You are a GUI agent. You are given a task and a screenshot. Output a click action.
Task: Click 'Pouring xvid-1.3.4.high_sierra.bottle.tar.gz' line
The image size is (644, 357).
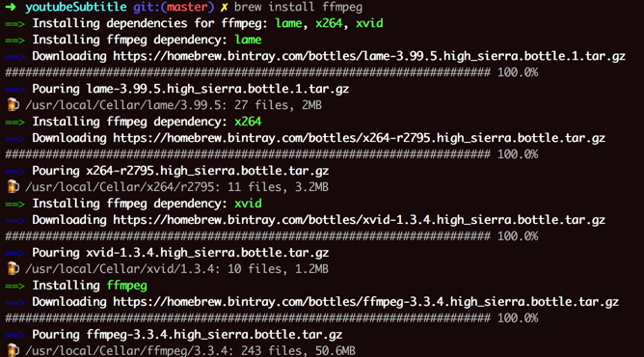pos(180,253)
